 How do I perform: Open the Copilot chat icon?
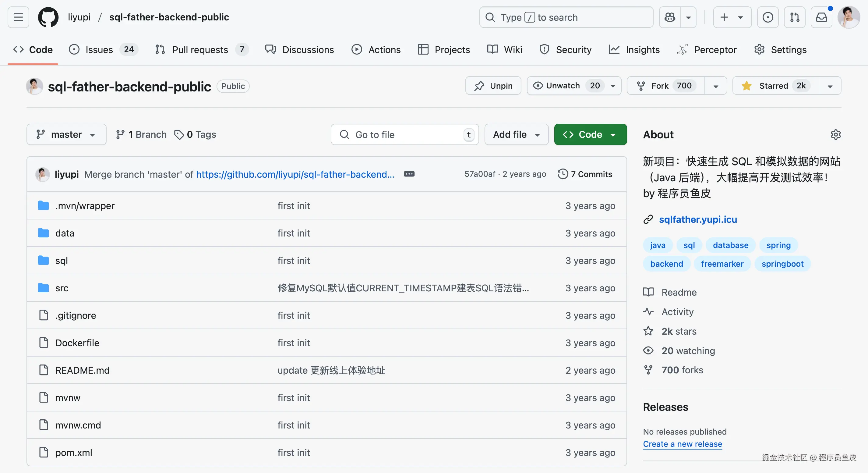point(670,17)
